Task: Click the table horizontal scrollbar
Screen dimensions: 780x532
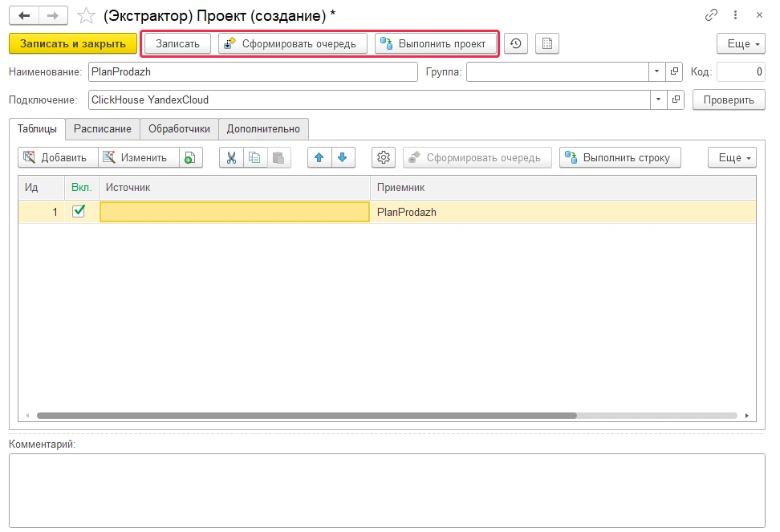Action: 305,416
